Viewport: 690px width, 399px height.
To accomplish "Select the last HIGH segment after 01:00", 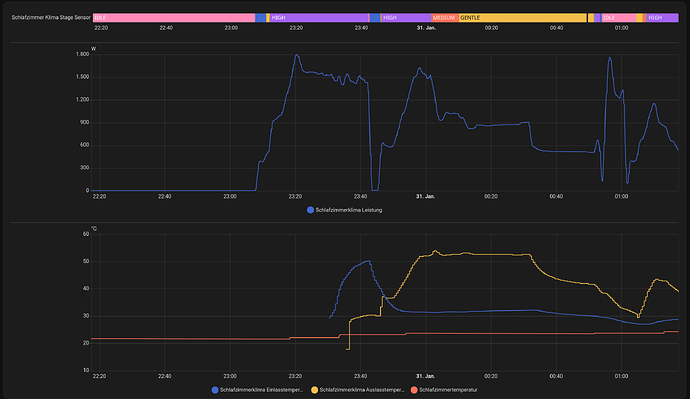I will point(662,18).
